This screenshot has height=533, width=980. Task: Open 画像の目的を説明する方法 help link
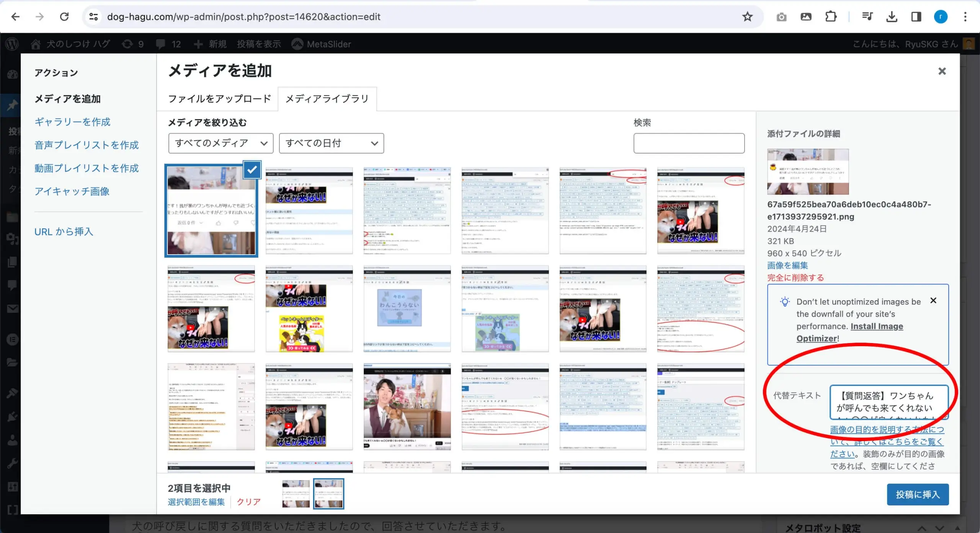(887, 441)
